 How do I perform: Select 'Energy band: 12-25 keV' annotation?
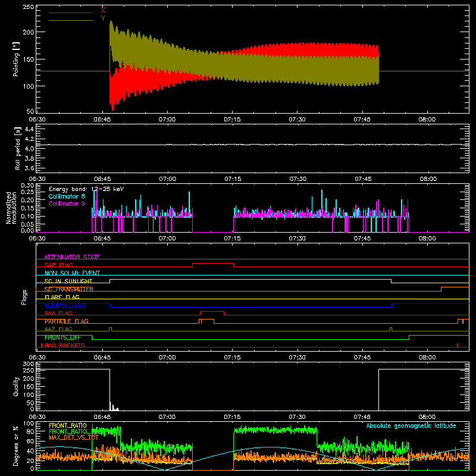pyautogui.click(x=86, y=189)
